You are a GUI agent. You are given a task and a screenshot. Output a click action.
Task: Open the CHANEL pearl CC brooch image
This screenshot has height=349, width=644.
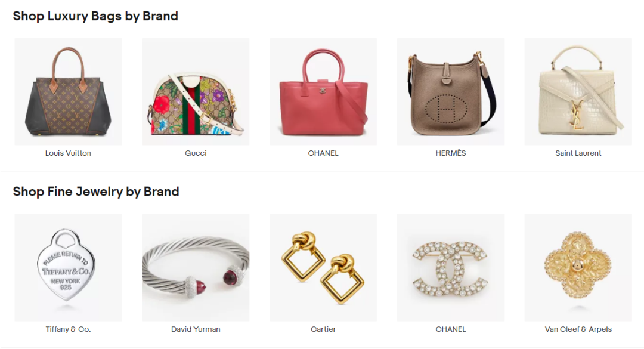pyautogui.click(x=451, y=267)
